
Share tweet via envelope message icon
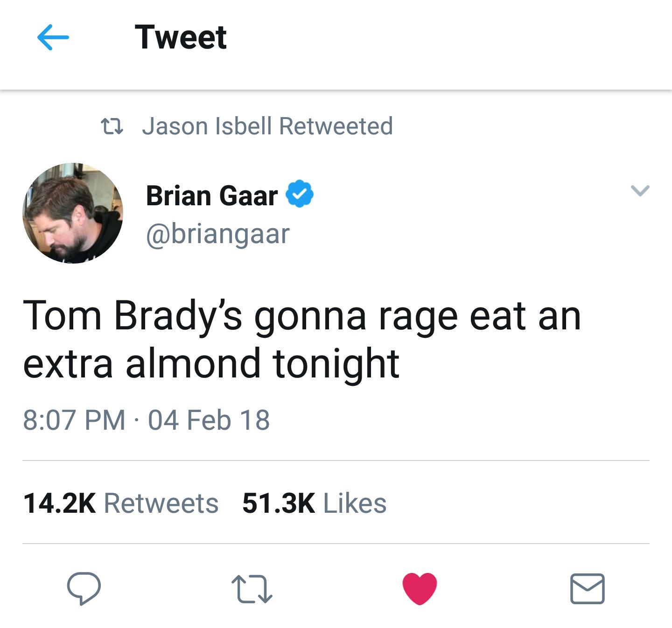[588, 589]
